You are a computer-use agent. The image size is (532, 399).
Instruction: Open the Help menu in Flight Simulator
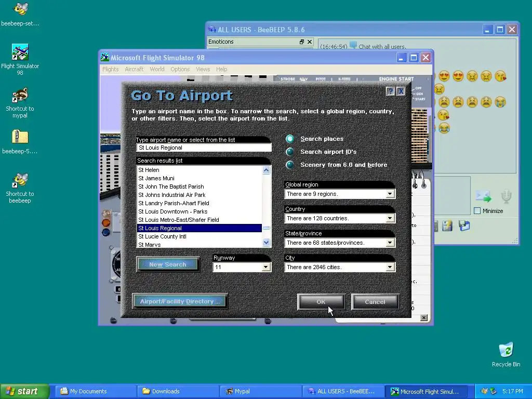[221, 69]
